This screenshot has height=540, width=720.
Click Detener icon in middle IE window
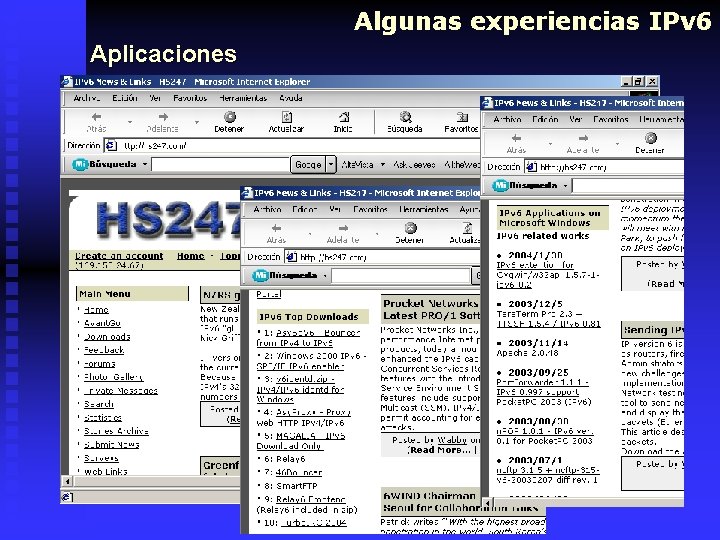pos(410,228)
